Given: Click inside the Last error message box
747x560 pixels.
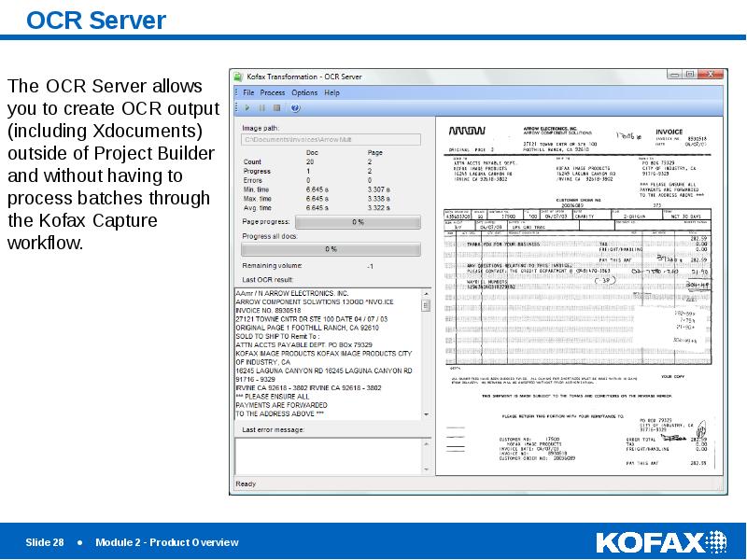Looking at the screenshot, I should (327, 457).
